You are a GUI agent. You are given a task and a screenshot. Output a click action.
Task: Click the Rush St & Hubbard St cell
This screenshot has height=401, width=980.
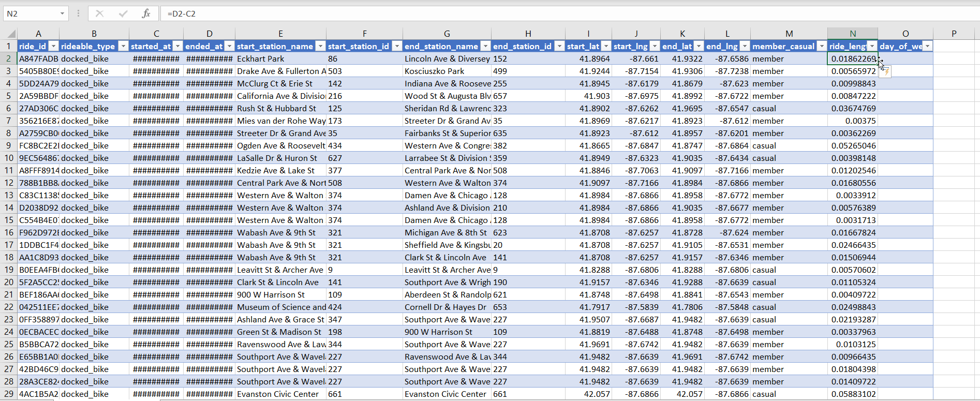[280, 108]
